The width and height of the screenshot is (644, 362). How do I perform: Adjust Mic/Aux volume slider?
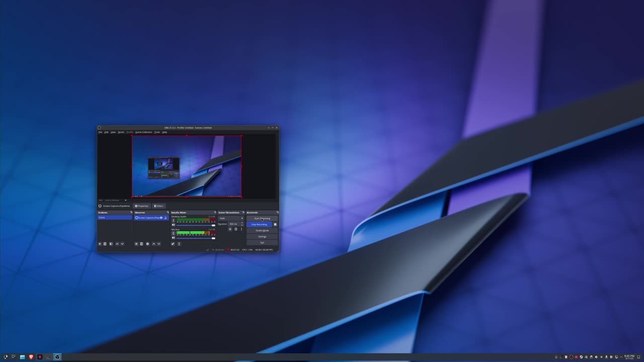pos(196,238)
